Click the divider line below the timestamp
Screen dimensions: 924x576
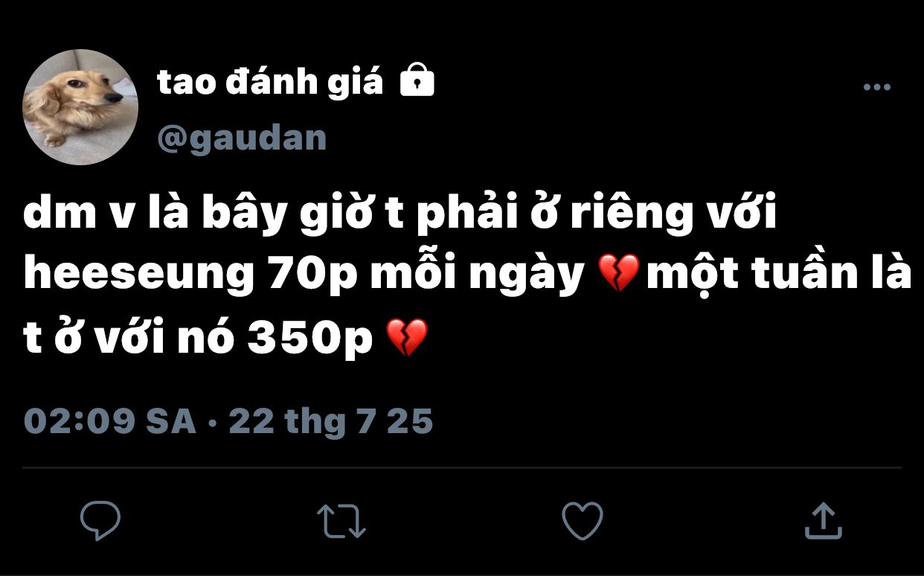[462, 468]
